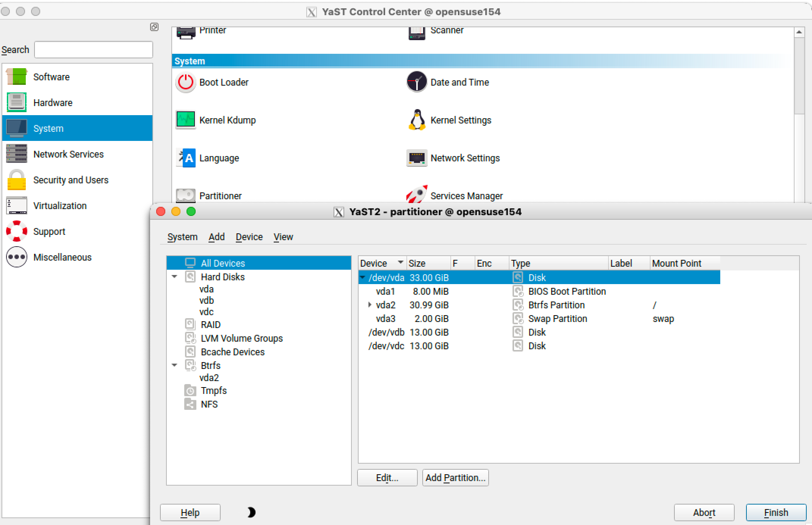The image size is (812, 525).
Task: Collapse the /dev/vda row in table
Action: click(x=363, y=278)
